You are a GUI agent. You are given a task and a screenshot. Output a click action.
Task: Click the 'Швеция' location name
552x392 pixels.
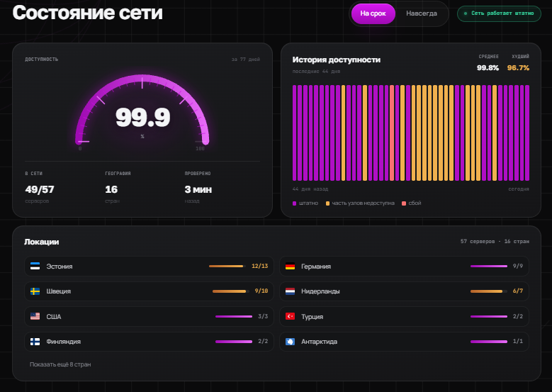tap(58, 291)
